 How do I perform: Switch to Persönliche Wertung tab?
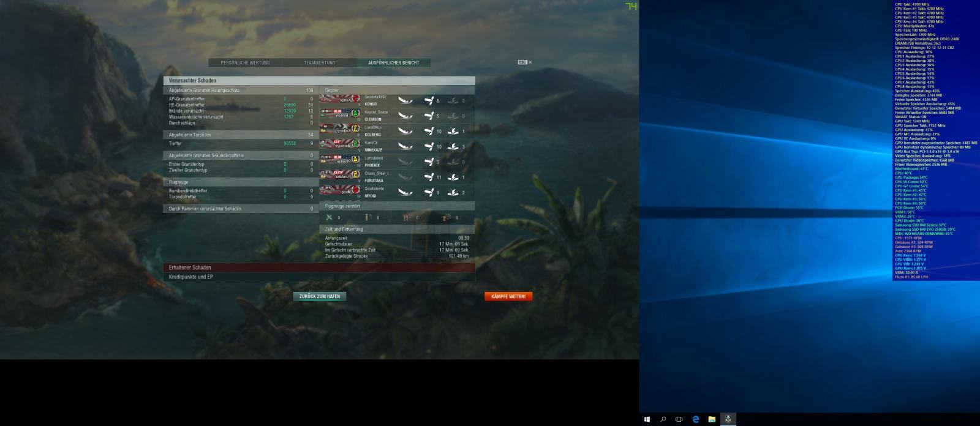pyautogui.click(x=245, y=62)
